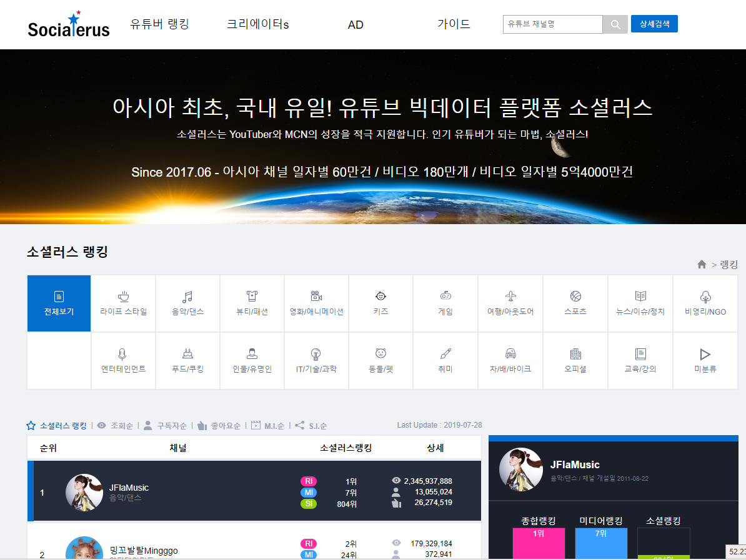Sort ranking by S.I.순
Image resolution: width=746 pixels, height=560 pixels.
coord(311,426)
